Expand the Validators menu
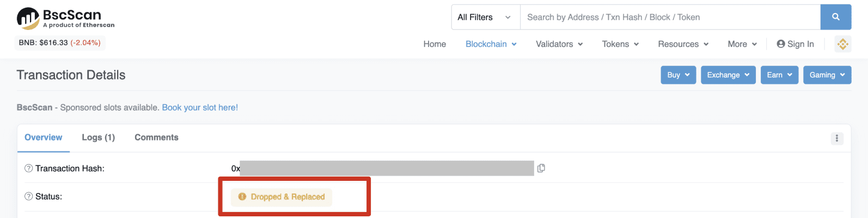The width and height of the screenshot is (868, 218). pyautogui.click(x=559, y=44)
